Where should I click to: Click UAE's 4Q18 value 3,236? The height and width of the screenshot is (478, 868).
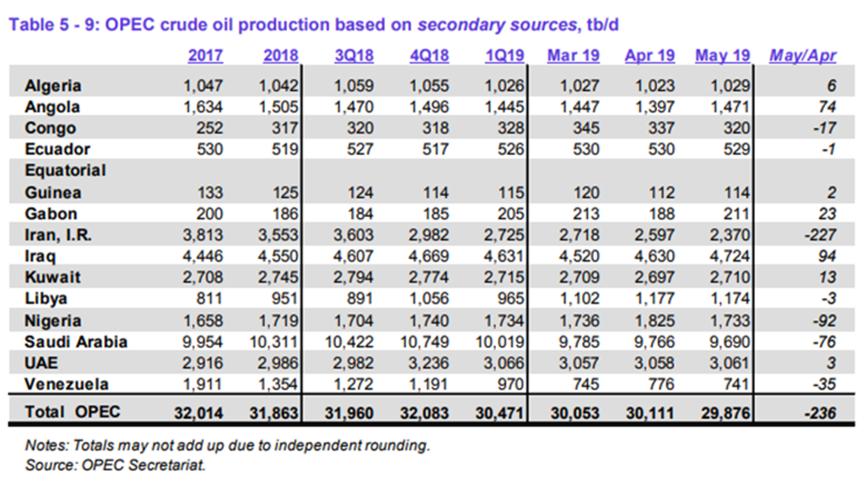pos(429,363)
